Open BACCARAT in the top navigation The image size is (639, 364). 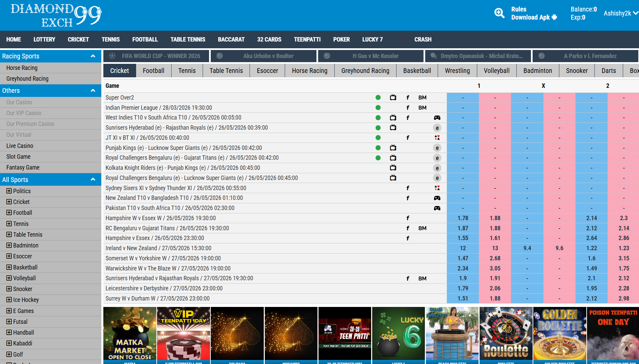[x=231, y=40]
